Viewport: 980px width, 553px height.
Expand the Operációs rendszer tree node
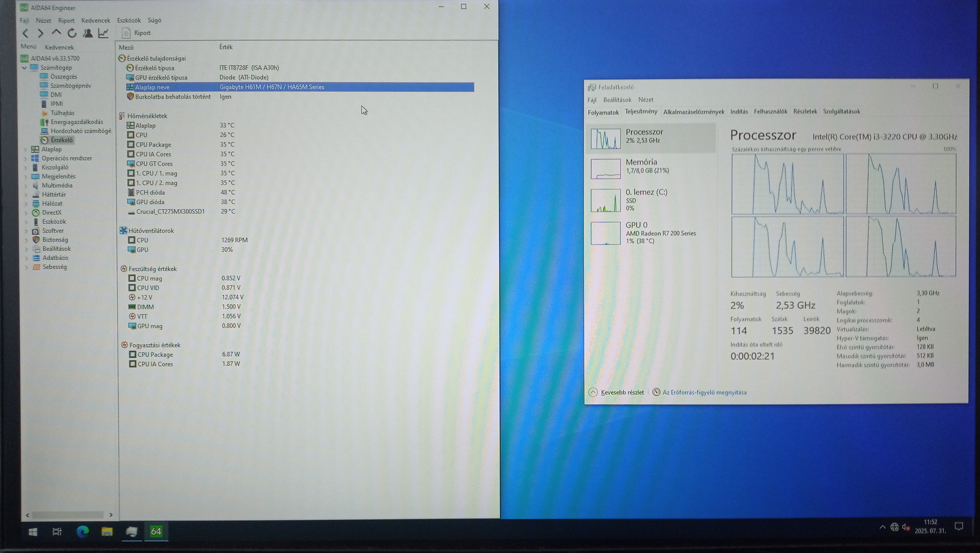tap(25, 159)
